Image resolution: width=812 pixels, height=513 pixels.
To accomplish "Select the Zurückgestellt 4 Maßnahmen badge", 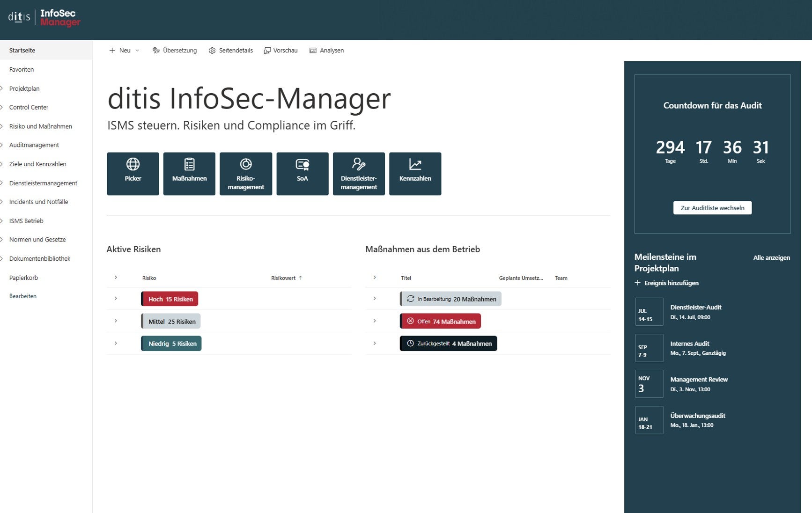I will click(449, 344).
